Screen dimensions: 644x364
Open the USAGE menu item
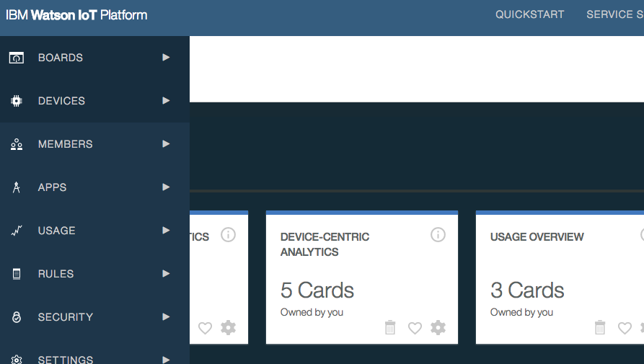click(94, 231)
